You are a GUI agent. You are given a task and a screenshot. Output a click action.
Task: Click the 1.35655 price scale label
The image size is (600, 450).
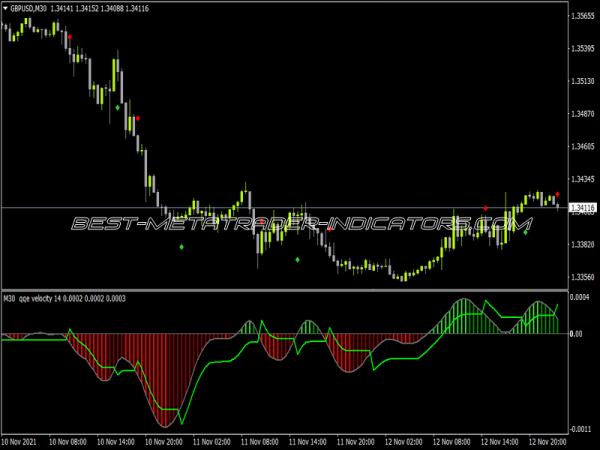(582, 16)
